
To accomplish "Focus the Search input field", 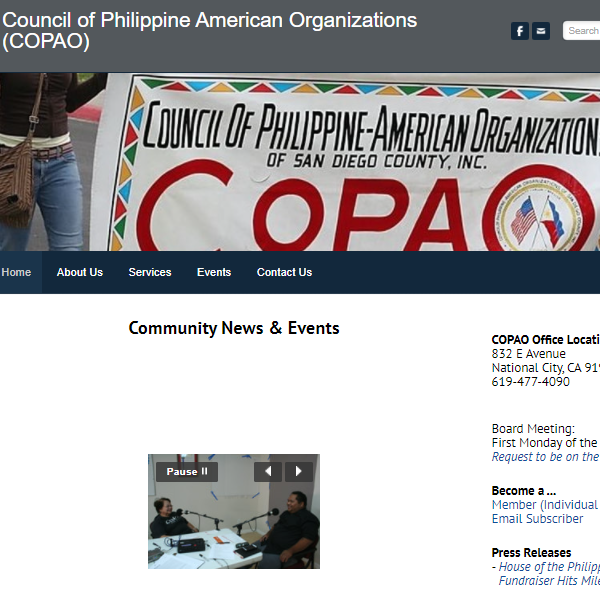I will coord(582,31).
